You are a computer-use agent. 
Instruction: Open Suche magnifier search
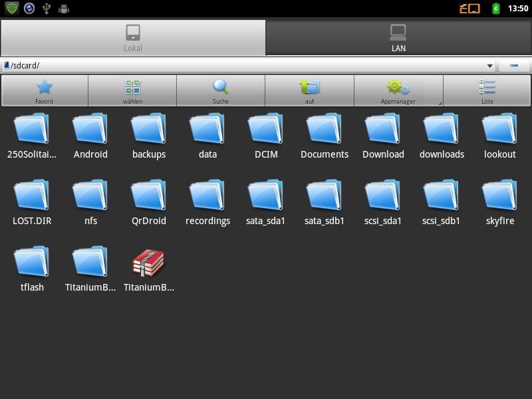[221, 91]
